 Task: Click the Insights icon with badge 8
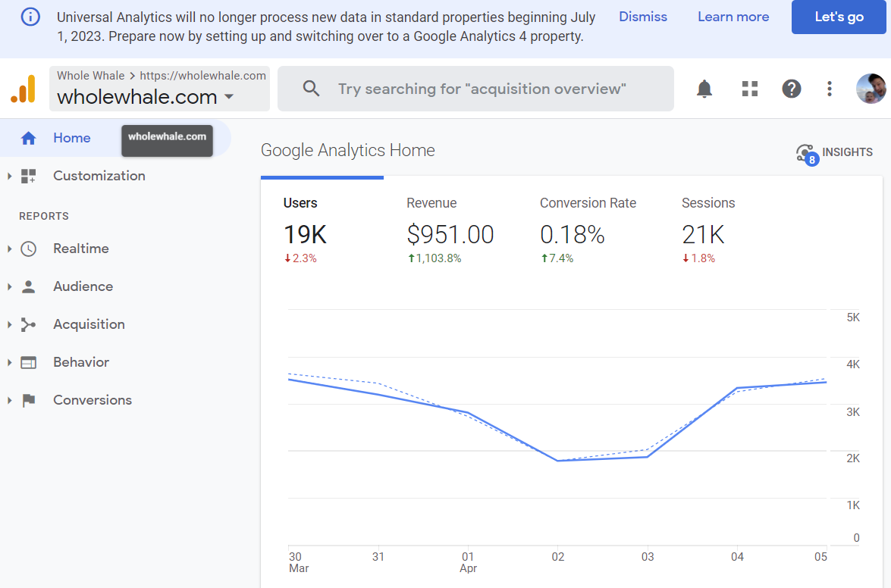[x=806, y=153]
